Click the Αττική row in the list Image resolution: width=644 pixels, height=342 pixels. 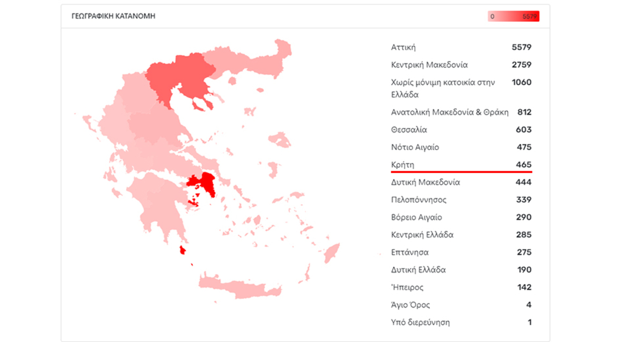click(461, 47)
